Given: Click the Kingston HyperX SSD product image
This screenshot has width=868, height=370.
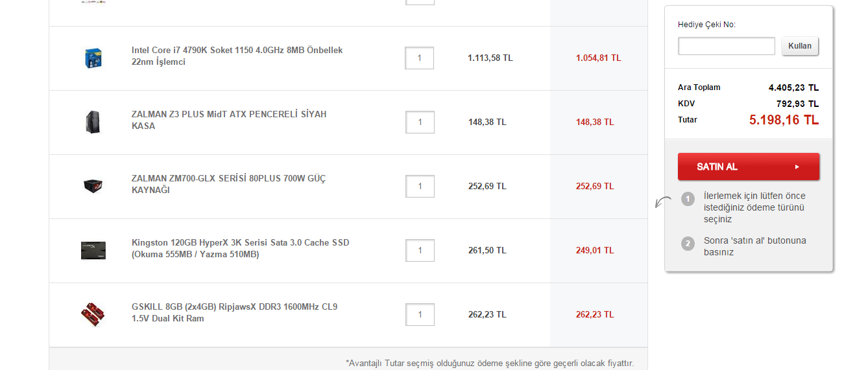Looking at the screenshot, I should click(93, 250).
